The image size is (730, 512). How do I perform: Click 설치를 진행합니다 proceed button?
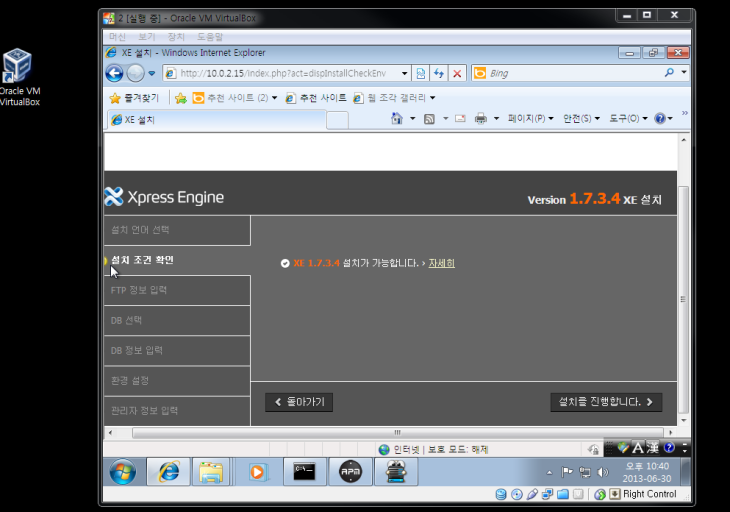[606, 402]
